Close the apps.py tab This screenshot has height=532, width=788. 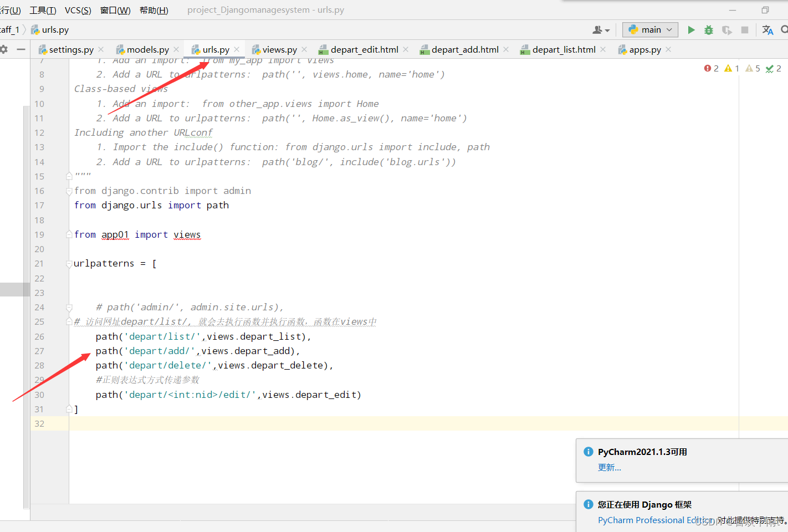(668, 50)
